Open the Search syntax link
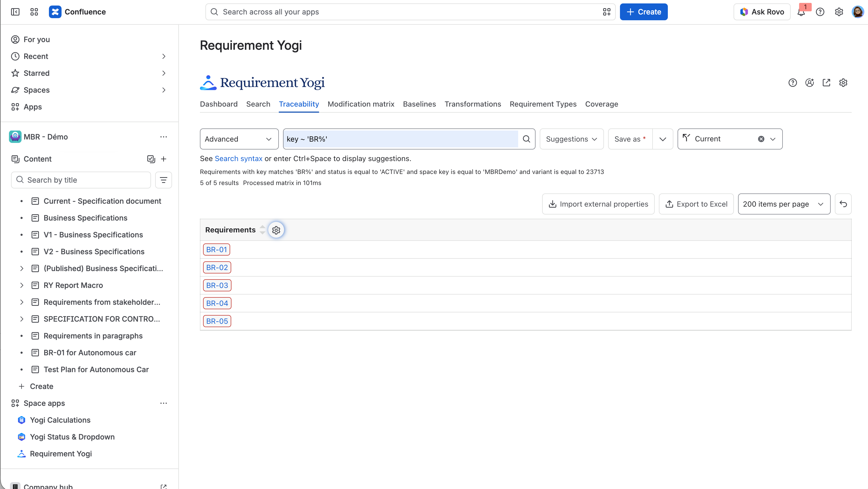Image resolution: width=868 pixels, height=489 pixels. (x=238, y=158)
